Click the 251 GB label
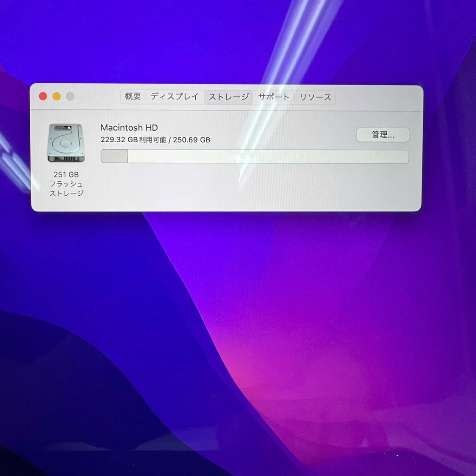This screenshot has height=476, width=476. (x=66, y=175)
